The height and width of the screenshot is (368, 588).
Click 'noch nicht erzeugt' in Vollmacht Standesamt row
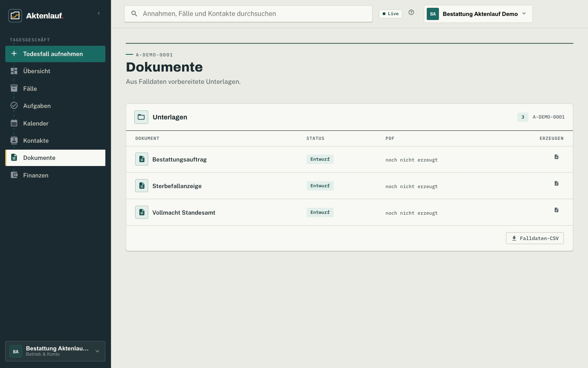pos(412,213)
